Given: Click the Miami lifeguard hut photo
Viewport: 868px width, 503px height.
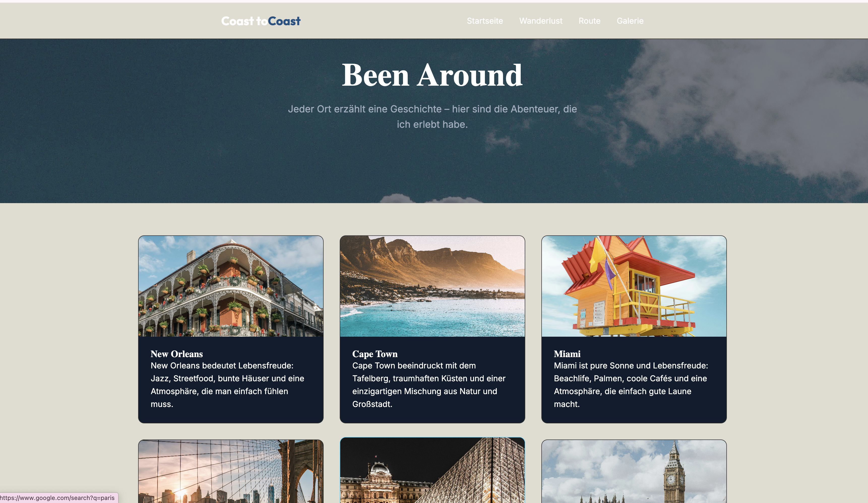Looking at the screenshot, I should click(x=634, y=286).
